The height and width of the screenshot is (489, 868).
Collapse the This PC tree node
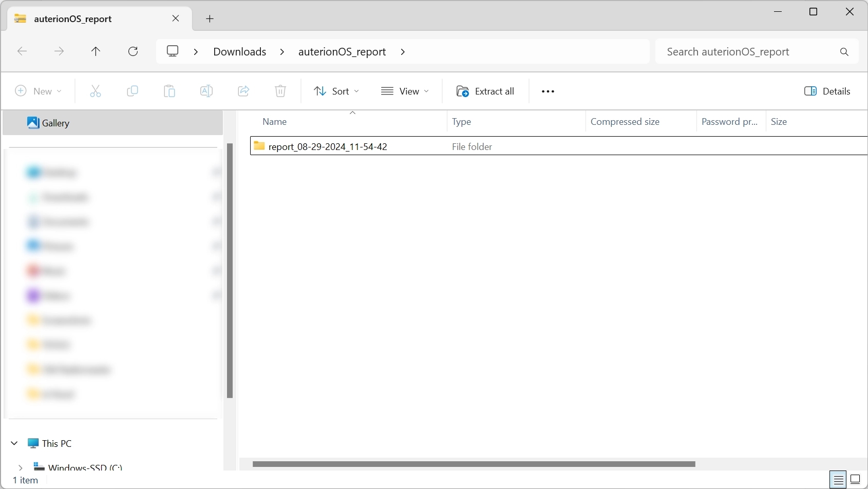(x=14, y=443)
